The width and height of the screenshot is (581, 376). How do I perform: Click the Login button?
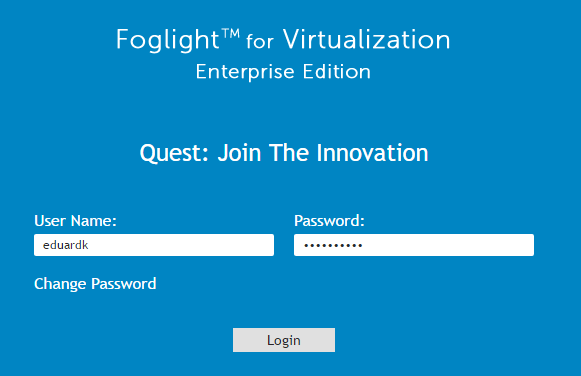point(284,340)
